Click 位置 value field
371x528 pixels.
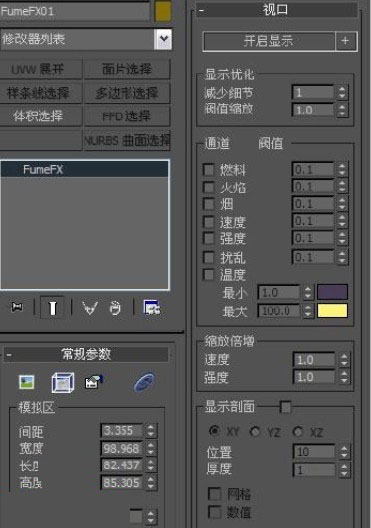click(x=314, y=452)
